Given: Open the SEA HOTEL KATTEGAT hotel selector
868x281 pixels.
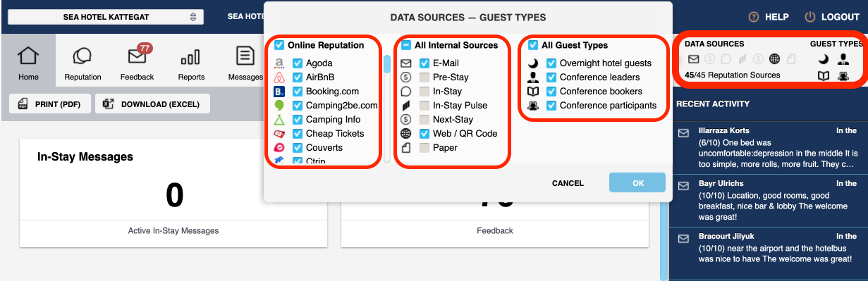Looking at the screenshot, I should click(106, 17).
